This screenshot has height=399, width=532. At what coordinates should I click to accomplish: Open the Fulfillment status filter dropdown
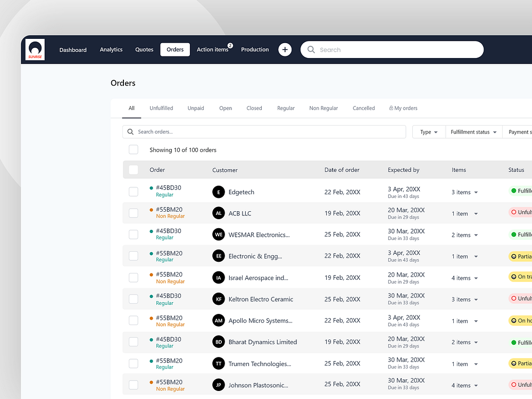473,131
